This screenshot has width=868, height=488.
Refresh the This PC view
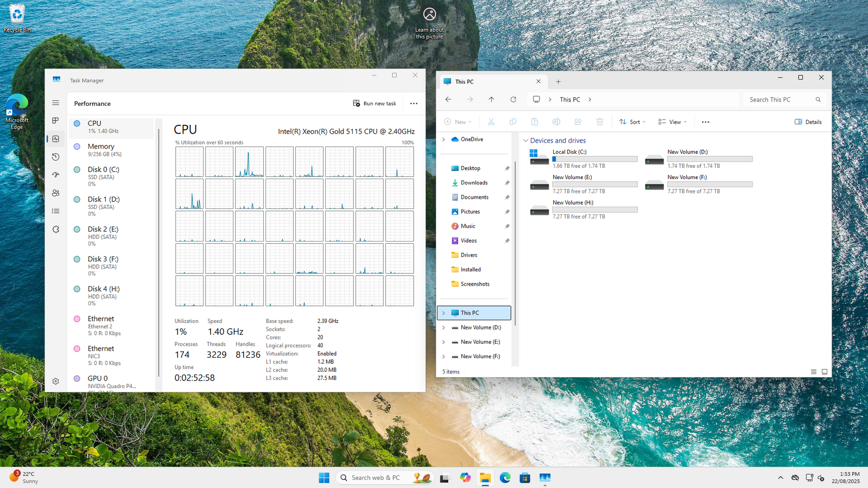pos(513,99)
